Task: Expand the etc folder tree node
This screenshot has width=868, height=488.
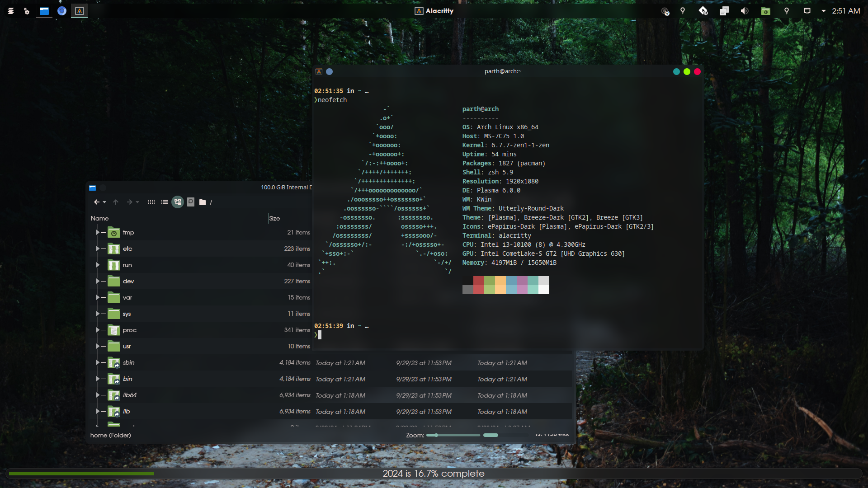Action: coord(98,249)
